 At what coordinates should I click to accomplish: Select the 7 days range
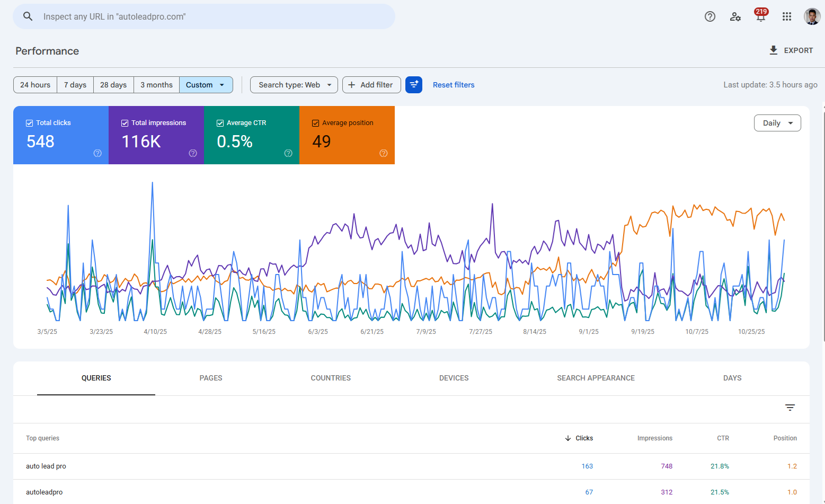(75, 85)
